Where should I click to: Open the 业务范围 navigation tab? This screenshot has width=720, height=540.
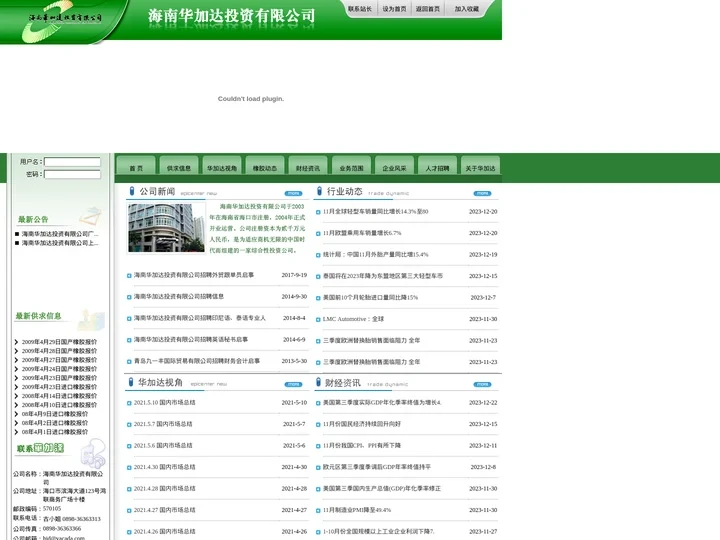(x=351, y=165)
